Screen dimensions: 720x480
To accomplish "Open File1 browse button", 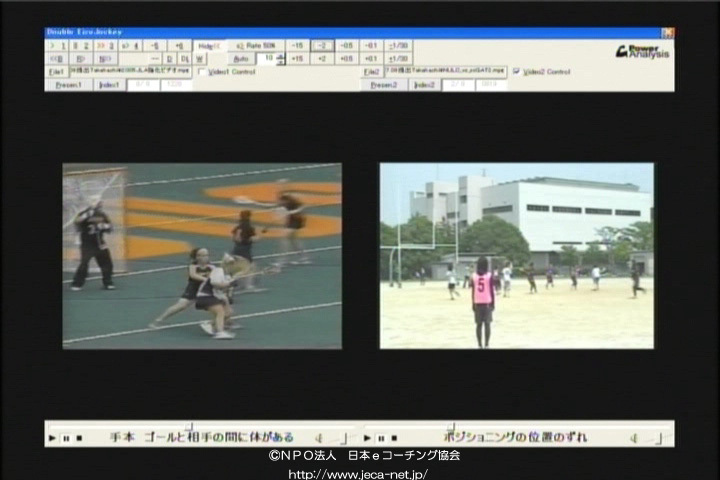I will coord(56,72).
